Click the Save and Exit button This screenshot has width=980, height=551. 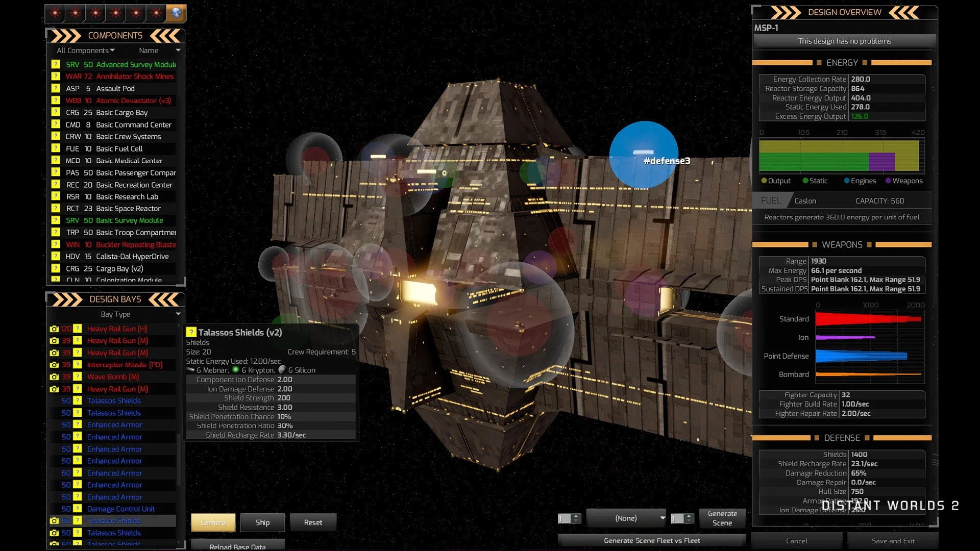tap(893, 541)
